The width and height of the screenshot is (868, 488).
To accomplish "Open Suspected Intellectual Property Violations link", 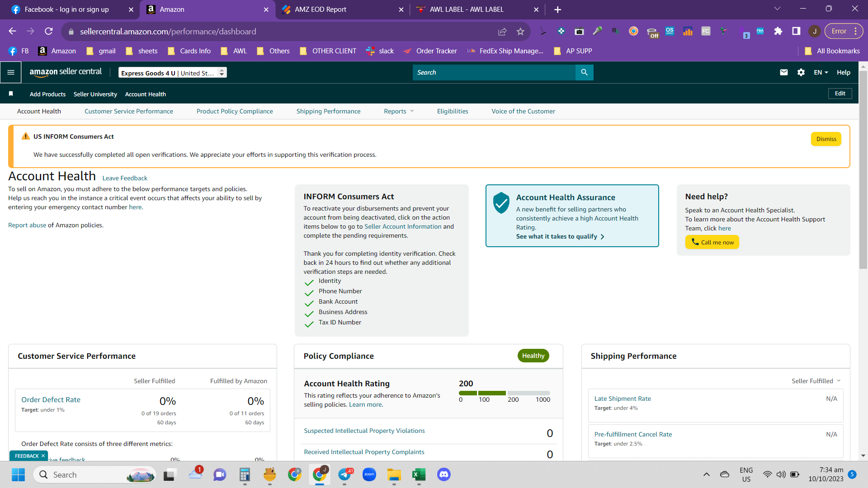I will tap(364, 431).
